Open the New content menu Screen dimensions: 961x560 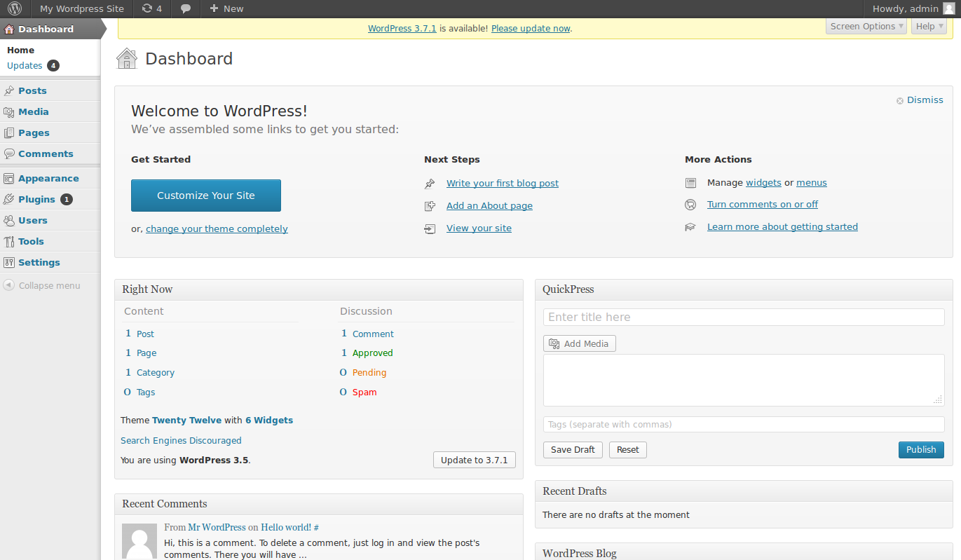(226, 8)
